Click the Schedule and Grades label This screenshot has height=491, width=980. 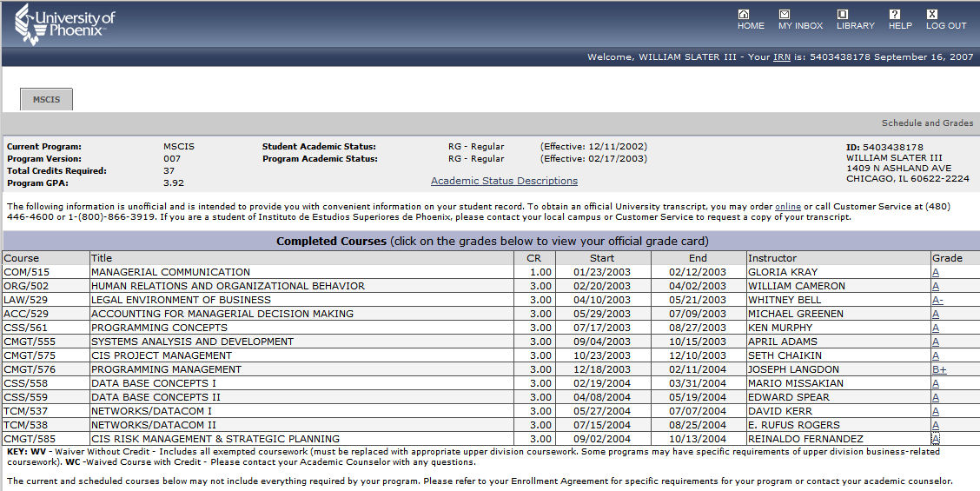click(928, 123)
